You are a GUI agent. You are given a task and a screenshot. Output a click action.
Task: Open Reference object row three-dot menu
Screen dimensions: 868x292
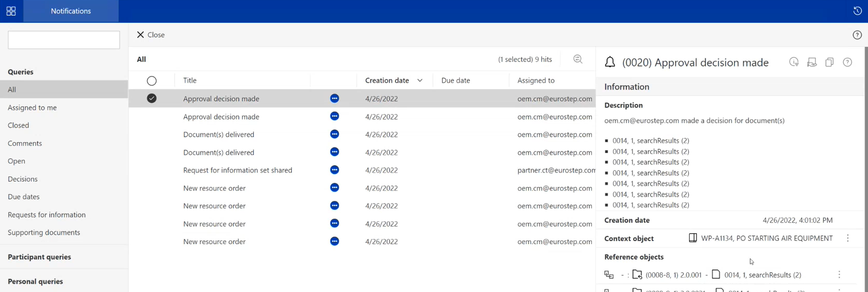839,275
